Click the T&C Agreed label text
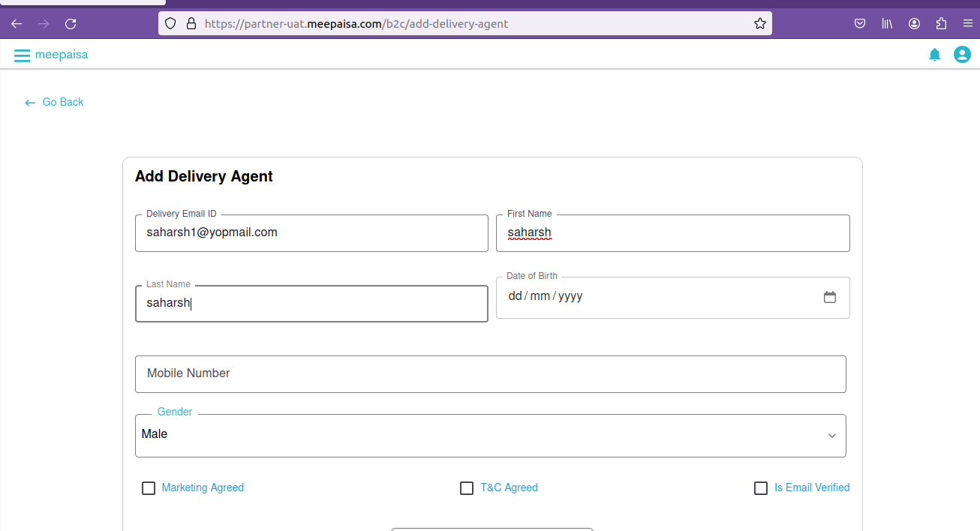The width and height of the screenshot is (980, 531). (509, 487)
